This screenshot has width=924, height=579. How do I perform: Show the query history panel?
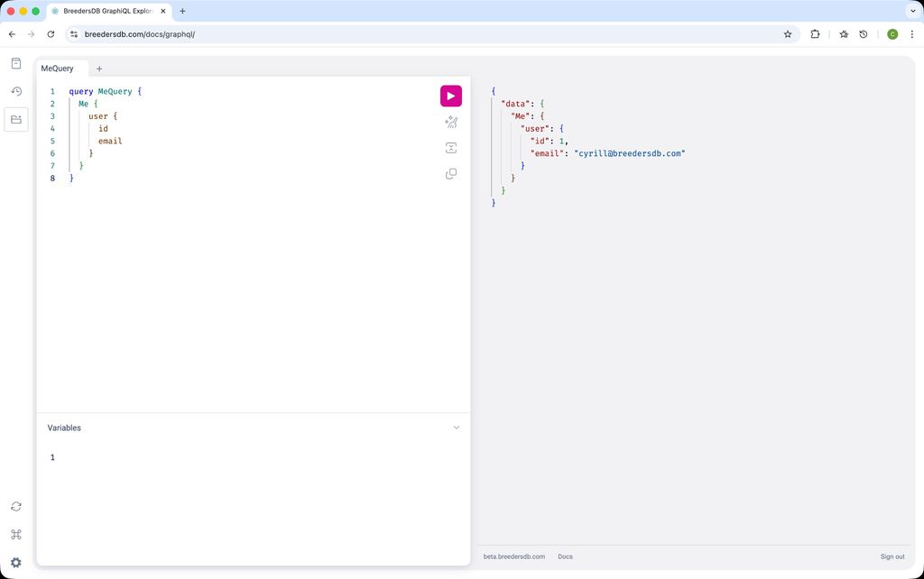(15, 91)
